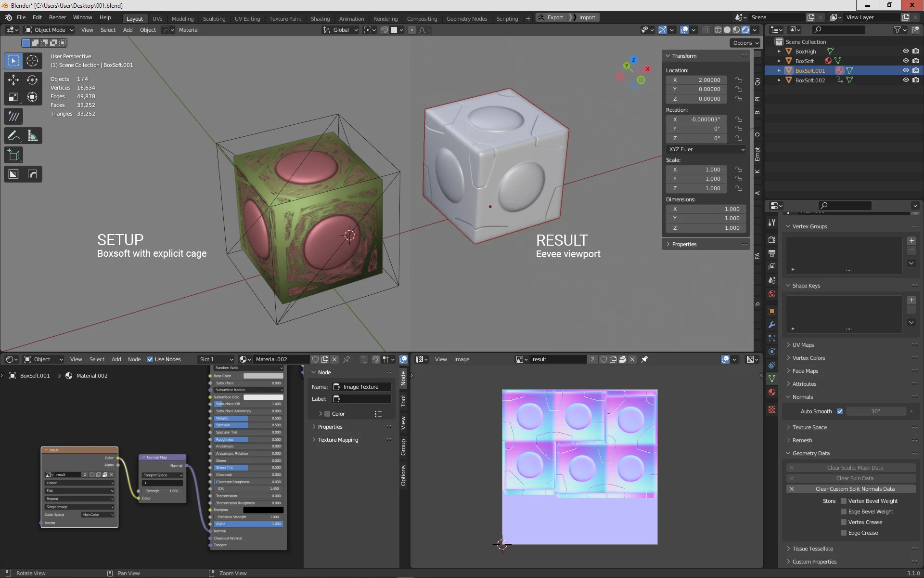The height and width of the screenshot is (578, 924).
Task: Open the image editor Image menu
Action: 462,359
